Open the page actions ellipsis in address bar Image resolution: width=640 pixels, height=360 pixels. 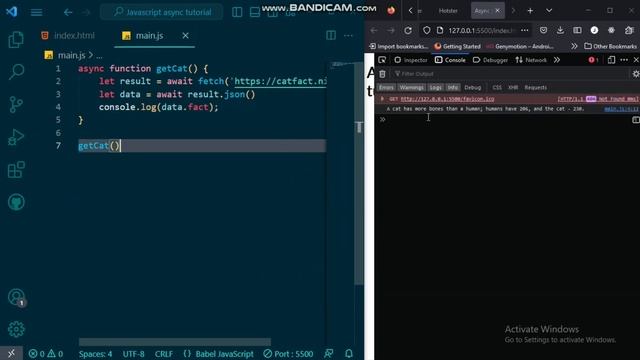[524, 31]
